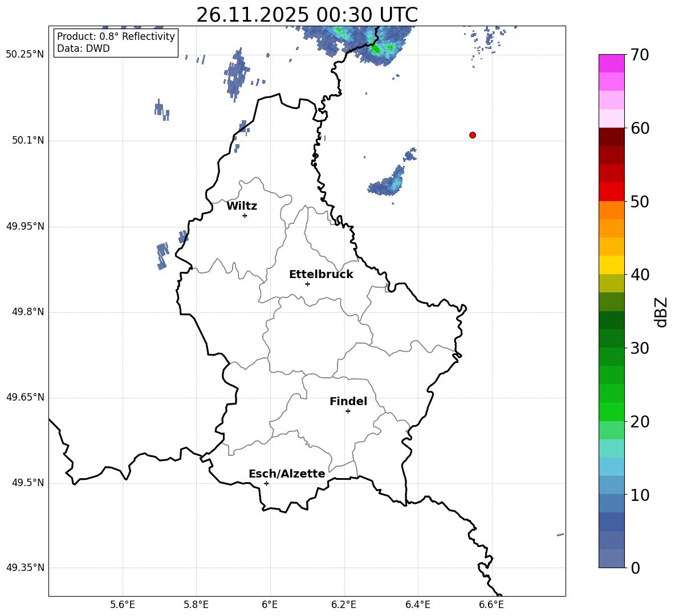Viewport: 675px width, 616px height.
Task: Click the Ettelbruck station cross marker
Action: point(307,284)
